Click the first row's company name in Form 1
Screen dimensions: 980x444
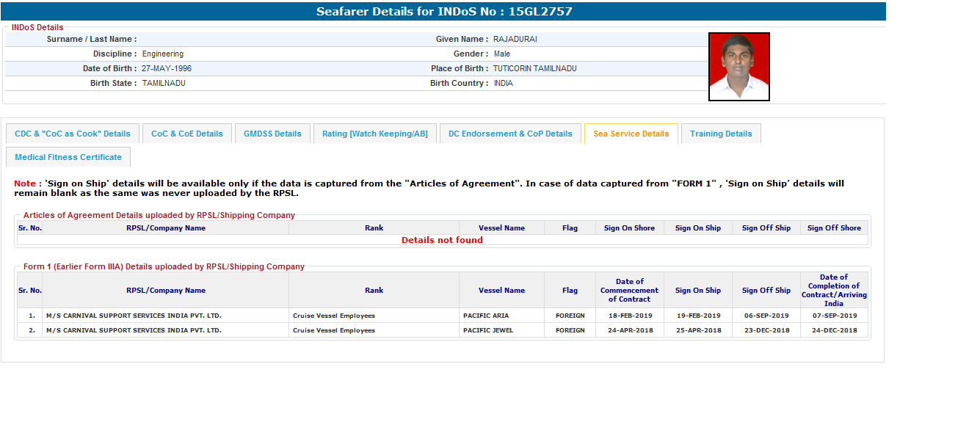tap(134, 316)
